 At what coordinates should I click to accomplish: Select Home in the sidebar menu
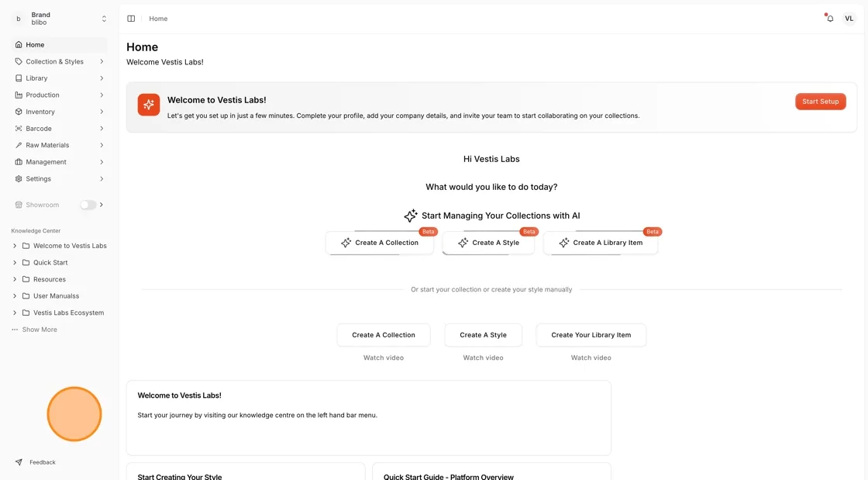tap(59, 45)
